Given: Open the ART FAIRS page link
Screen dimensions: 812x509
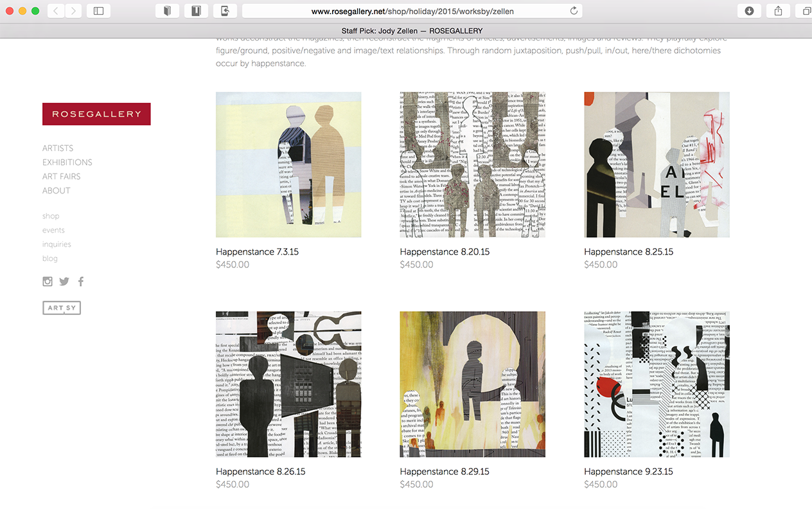Looking at the screenshot, I should [62, 176].
